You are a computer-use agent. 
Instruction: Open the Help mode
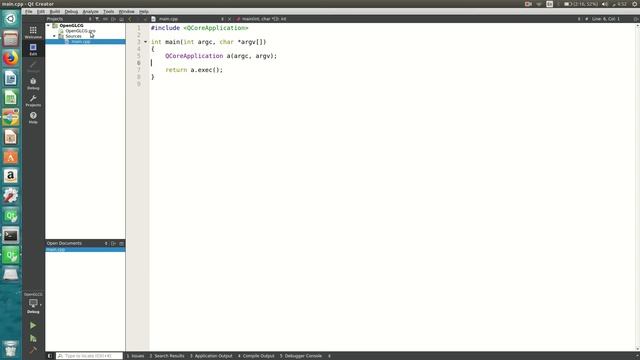pos(33,118)
